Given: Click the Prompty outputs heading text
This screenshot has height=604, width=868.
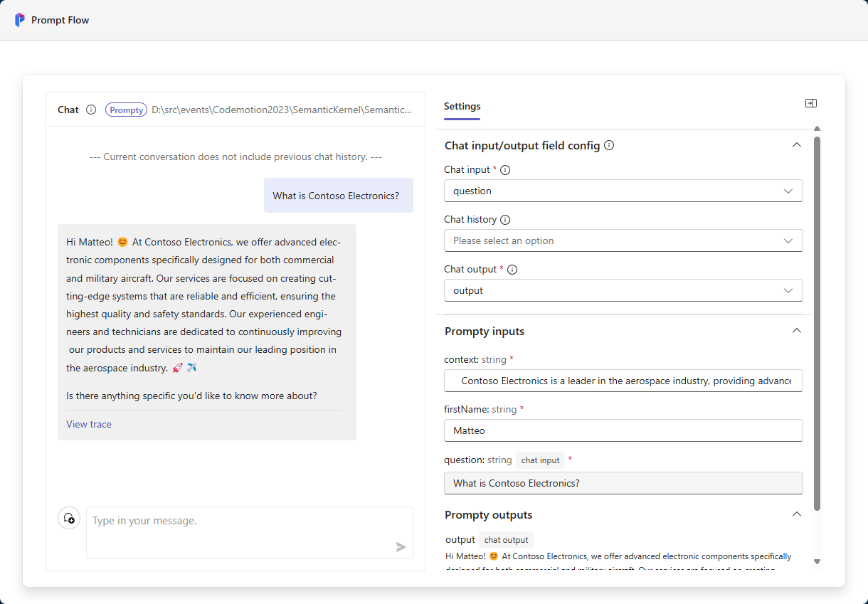Looking at the screenshot, I should click(x=489, y=515).
